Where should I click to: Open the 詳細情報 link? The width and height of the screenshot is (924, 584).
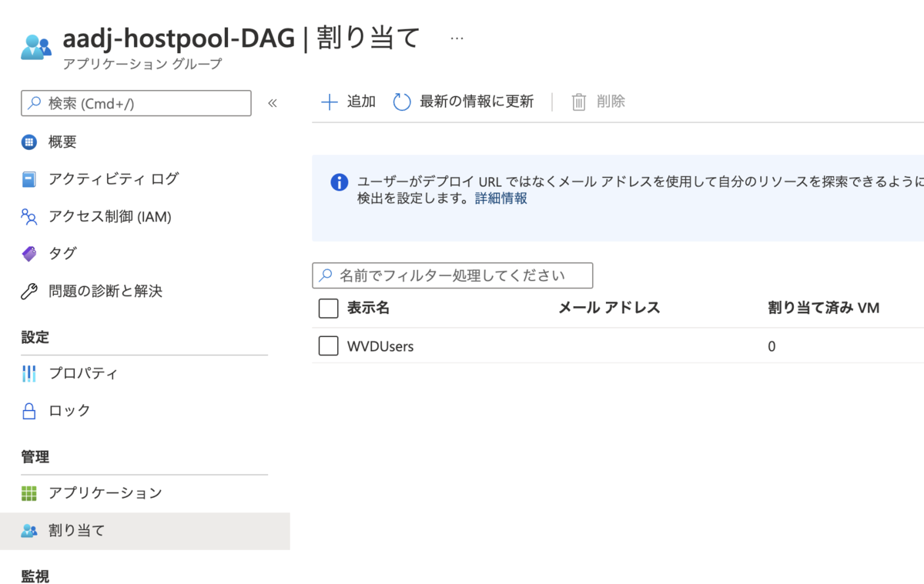point(499,198)
